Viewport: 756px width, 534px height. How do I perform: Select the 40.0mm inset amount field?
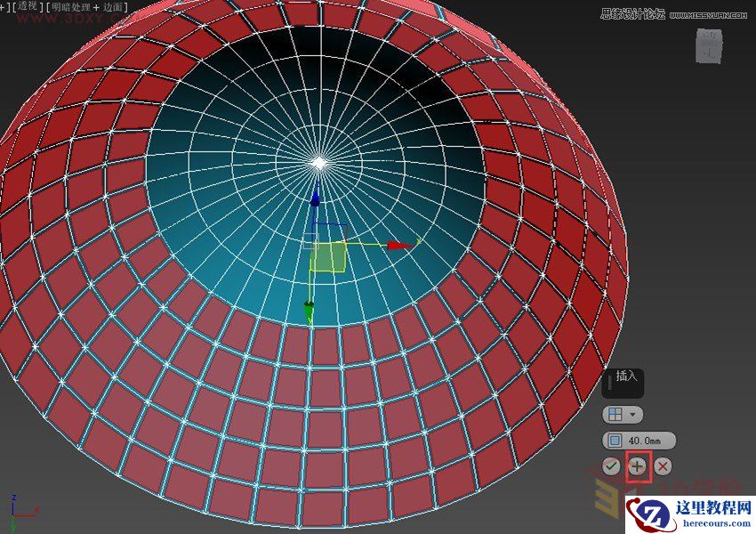(639, 441)
